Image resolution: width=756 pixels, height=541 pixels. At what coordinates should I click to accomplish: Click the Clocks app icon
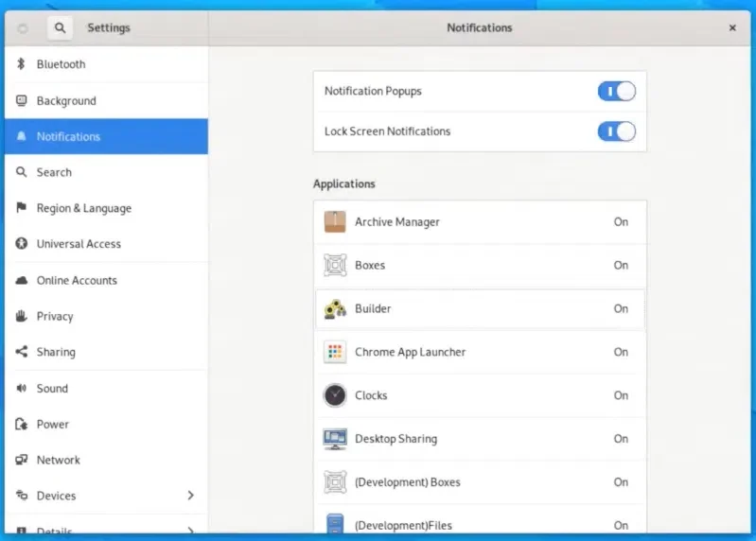(x=335, y=395)
